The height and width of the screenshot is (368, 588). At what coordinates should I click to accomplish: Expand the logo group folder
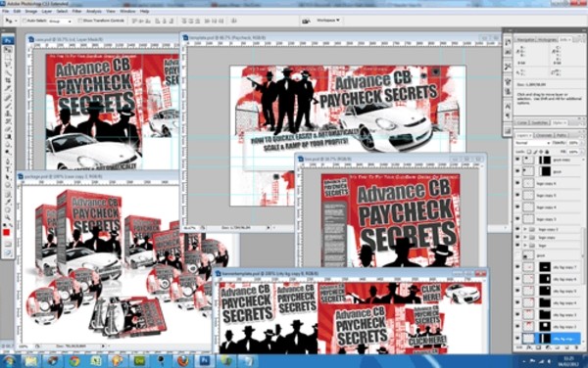coord(525,246)
